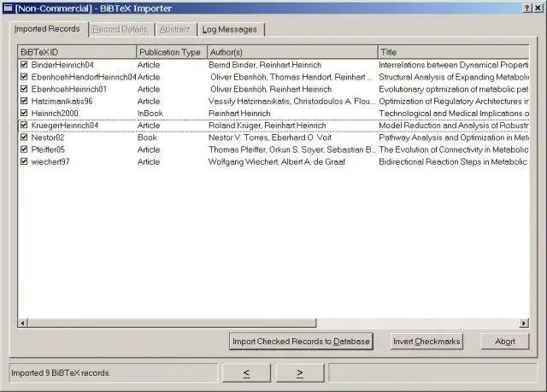
Task: Click author cell Bernd Binder, Reinhart Heinrich
Action: coord(265,65)
